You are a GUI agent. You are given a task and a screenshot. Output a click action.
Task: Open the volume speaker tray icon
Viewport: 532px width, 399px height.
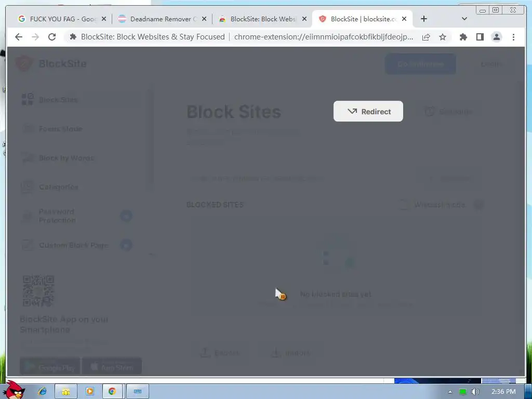pyautogui.click(x=475, y=392)
